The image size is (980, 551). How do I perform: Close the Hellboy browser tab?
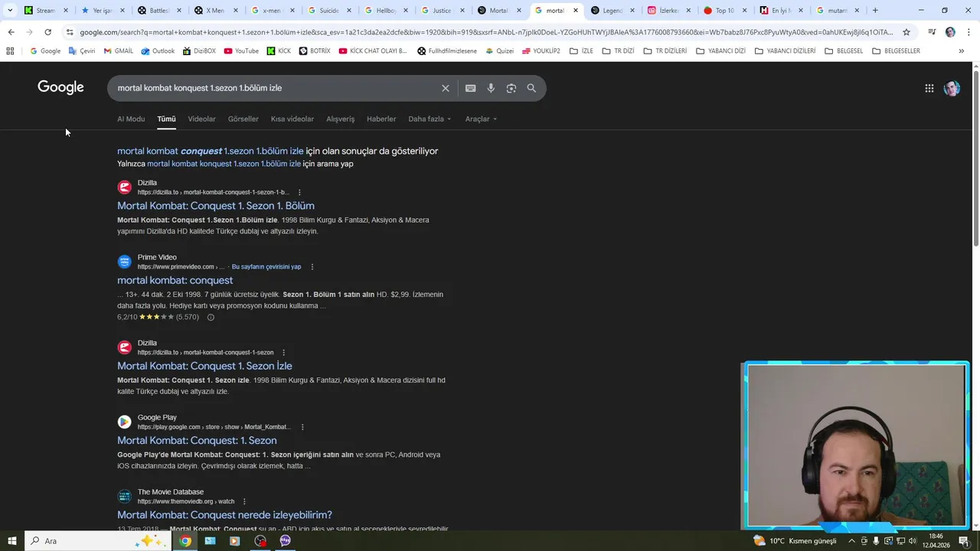405,11
